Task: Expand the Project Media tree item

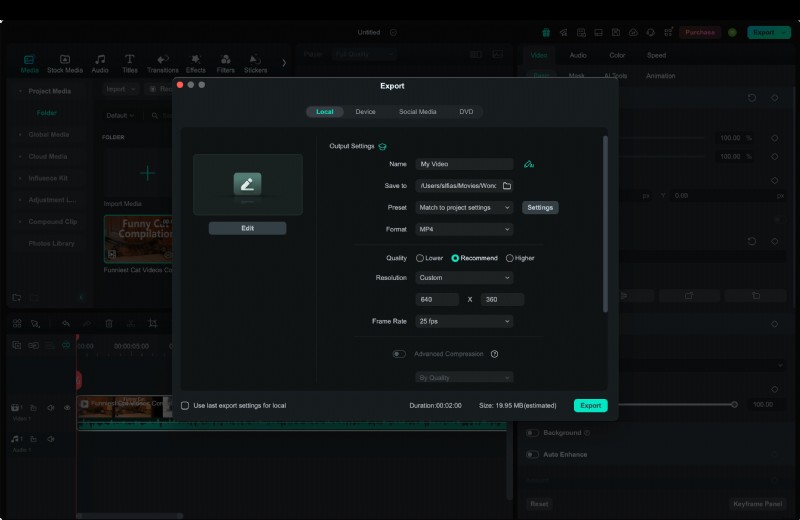Action: pos(20,91)
